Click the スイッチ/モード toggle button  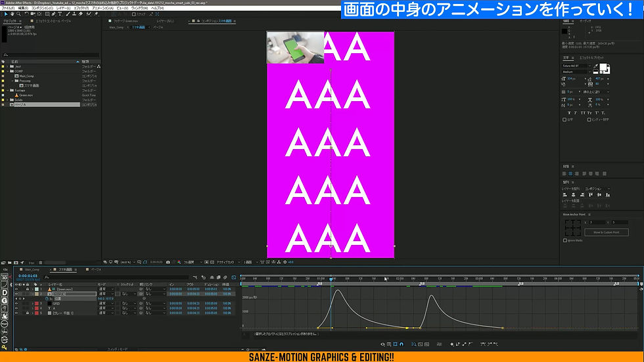click(118, 350)
